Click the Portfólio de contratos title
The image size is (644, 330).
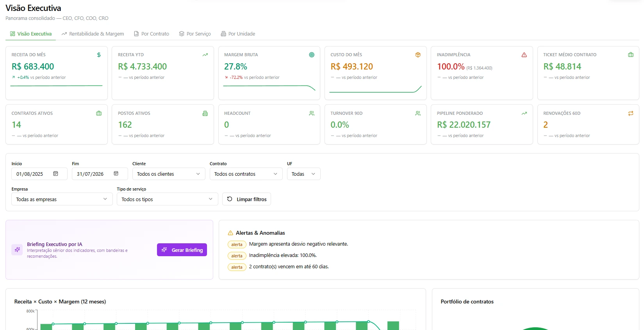[467, 301]
